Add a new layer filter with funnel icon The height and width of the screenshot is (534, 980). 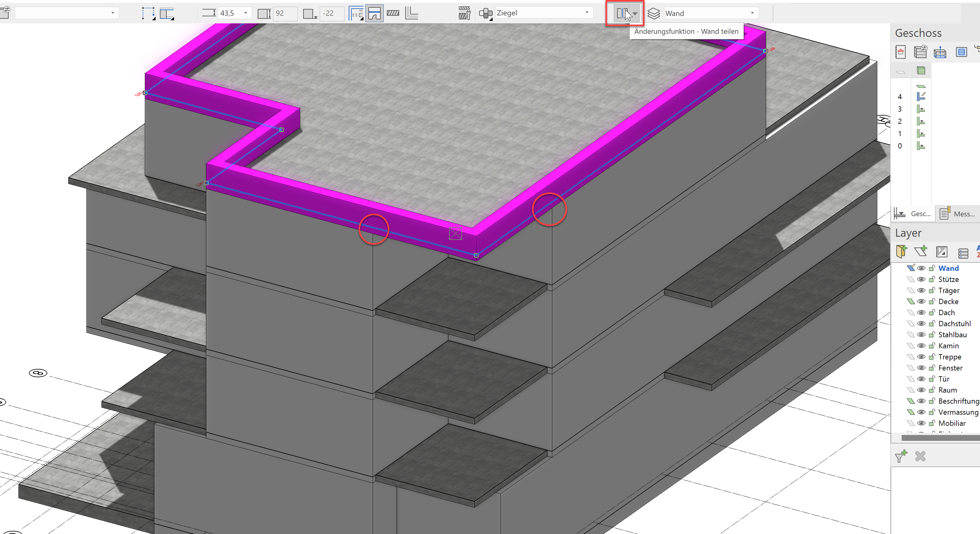pos(901,456)
